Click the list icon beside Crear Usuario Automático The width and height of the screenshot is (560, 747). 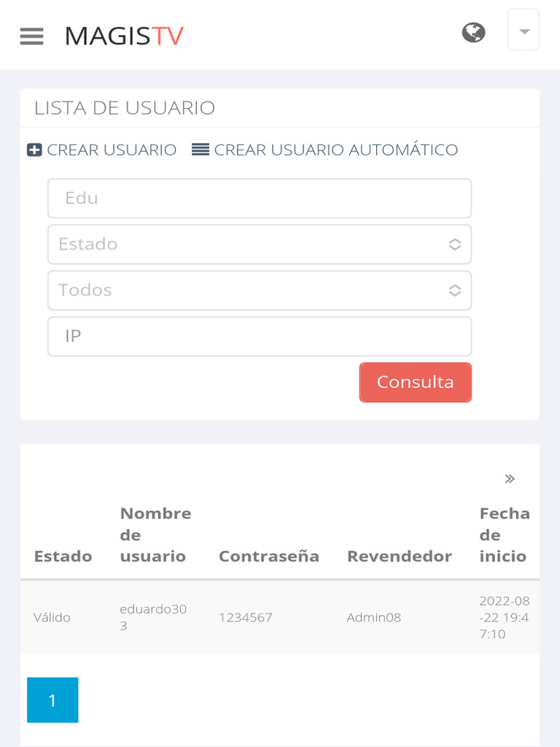tap(201, 150)
